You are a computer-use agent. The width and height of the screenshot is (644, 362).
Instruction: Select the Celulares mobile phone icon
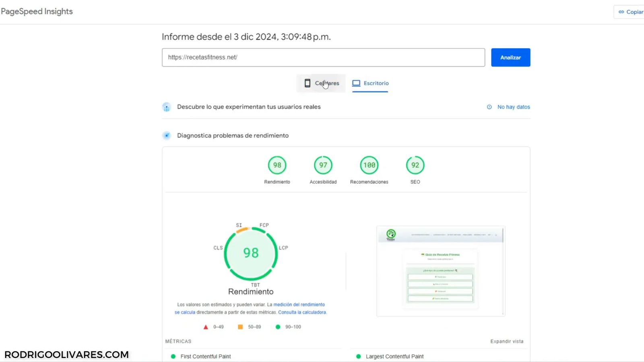(x=307, y=83)
